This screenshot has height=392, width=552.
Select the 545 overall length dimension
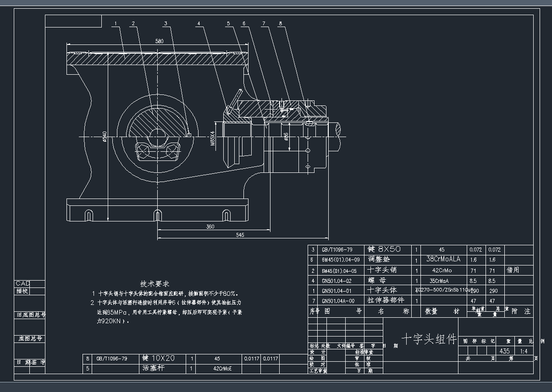point(240,235)
